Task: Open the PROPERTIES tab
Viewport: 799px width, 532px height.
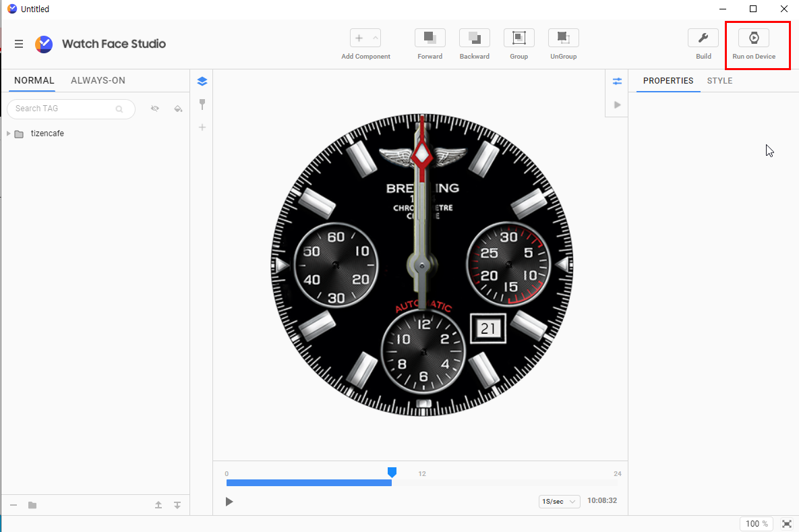Action: pyautogui.click(x=668, y=80)
